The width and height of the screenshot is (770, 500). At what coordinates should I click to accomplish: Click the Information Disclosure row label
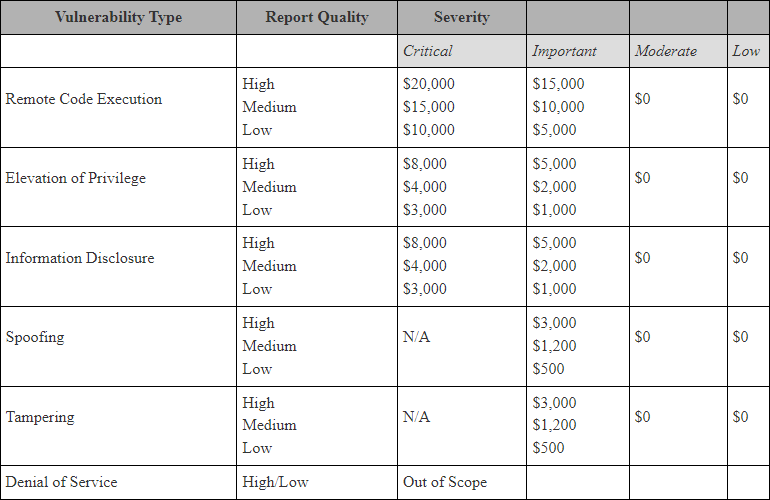80,258
